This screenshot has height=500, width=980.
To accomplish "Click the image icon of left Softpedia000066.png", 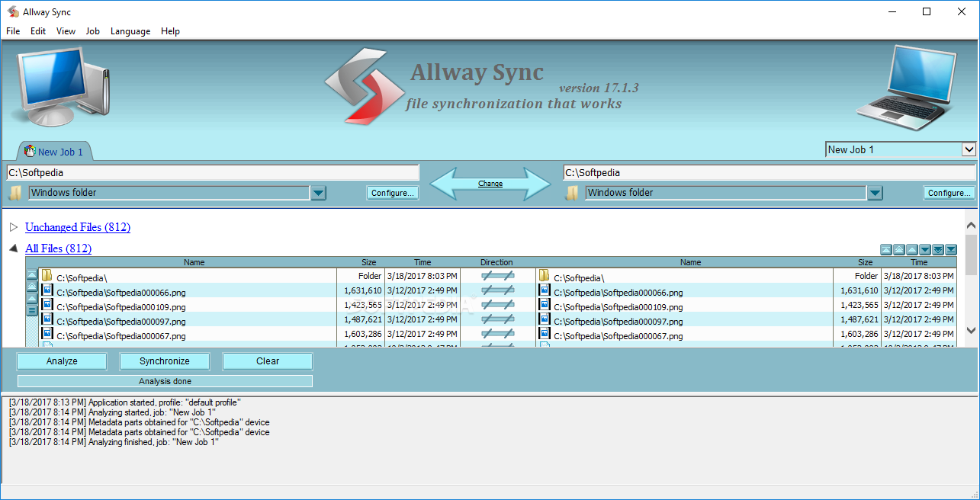I will 47,290.
